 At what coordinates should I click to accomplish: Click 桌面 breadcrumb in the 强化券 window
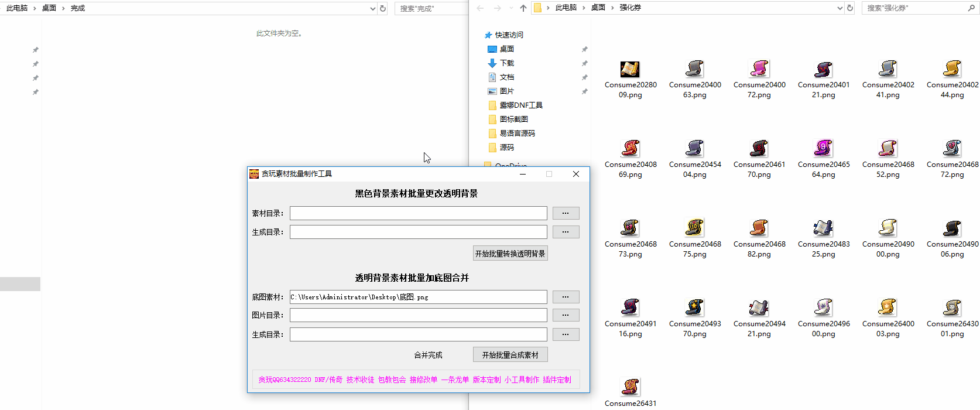pos(598,8)
